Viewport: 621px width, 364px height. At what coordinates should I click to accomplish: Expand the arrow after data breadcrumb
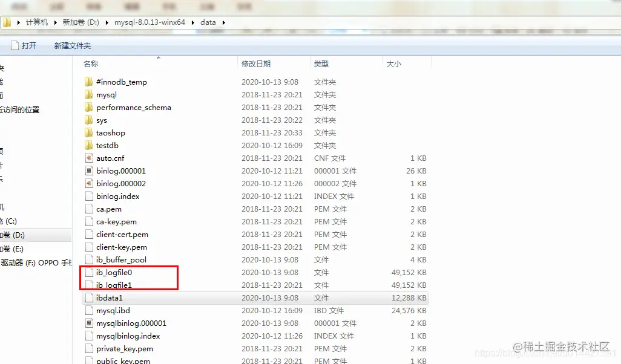coord(224,22)
